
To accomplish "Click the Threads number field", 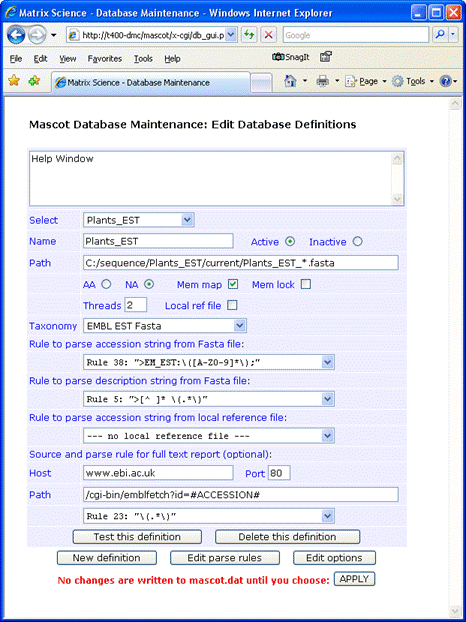I will click(136, 305).
